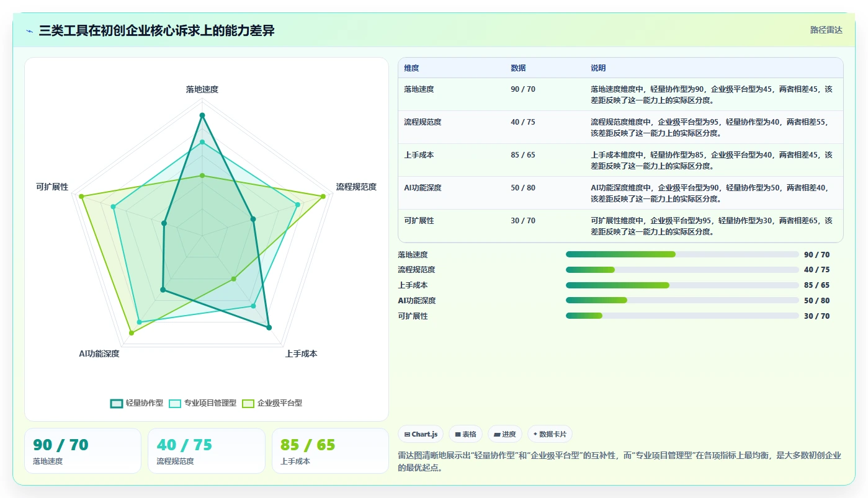This screenshot has height=498, width=868.
Task: Select the 说明 column header
Action: coord(598,68)
